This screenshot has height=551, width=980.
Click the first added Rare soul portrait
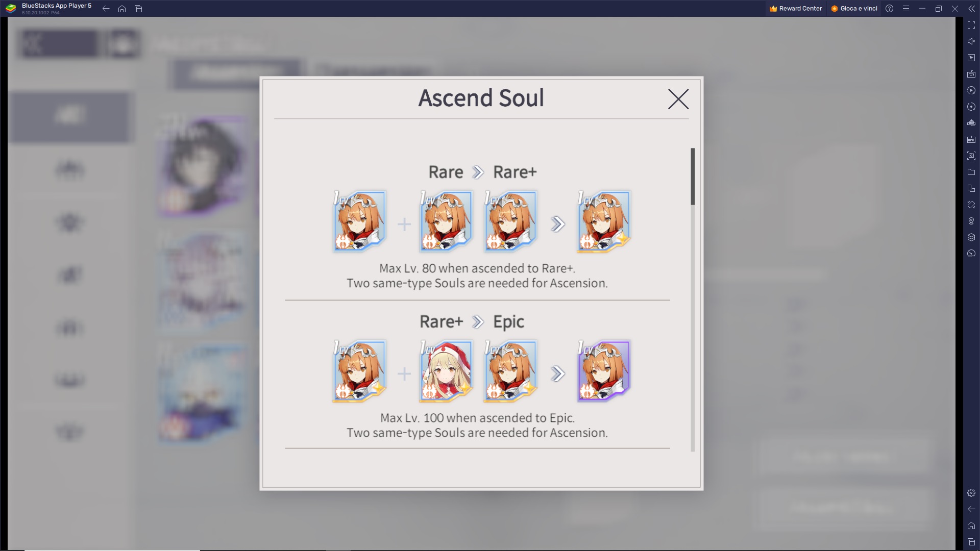446,221
